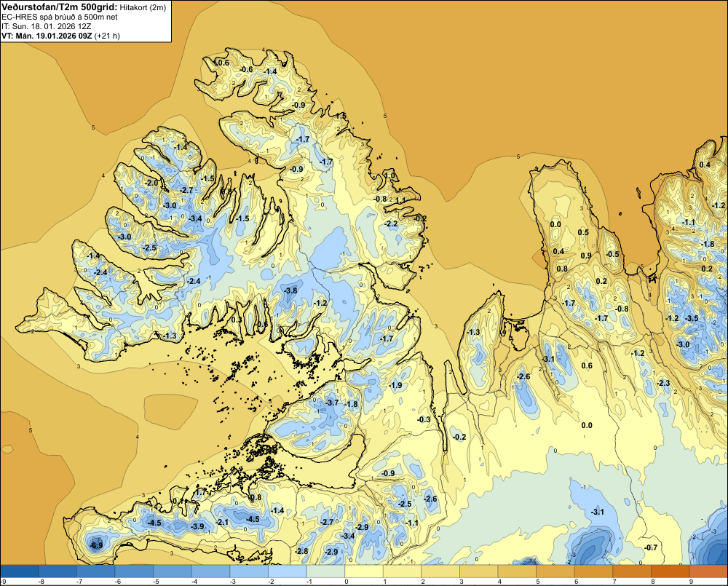Click the -6.9 temperature value
Image resolution: width=728 pixels, height=586 pixels.
click(x=96, y=545)
